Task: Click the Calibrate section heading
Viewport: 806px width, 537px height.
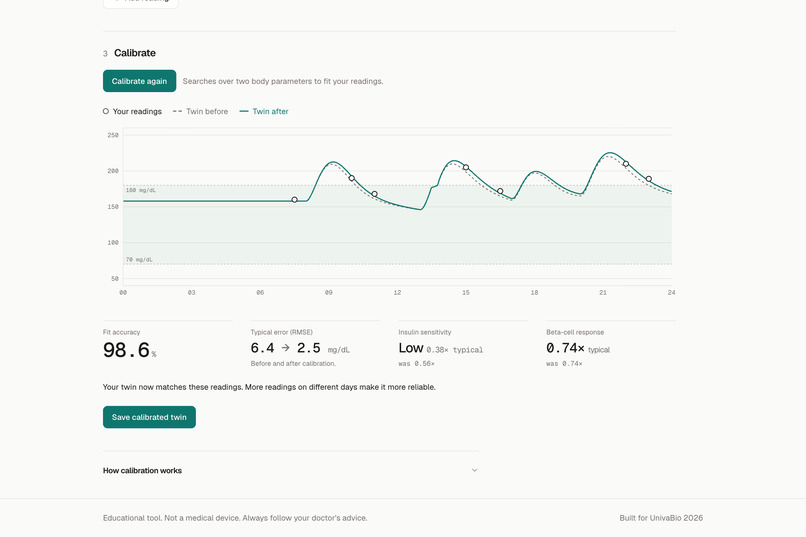Action: point(135,53)
